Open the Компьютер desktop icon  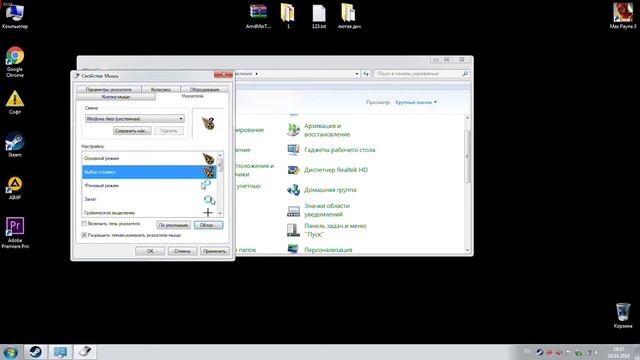tap(15, 15)
